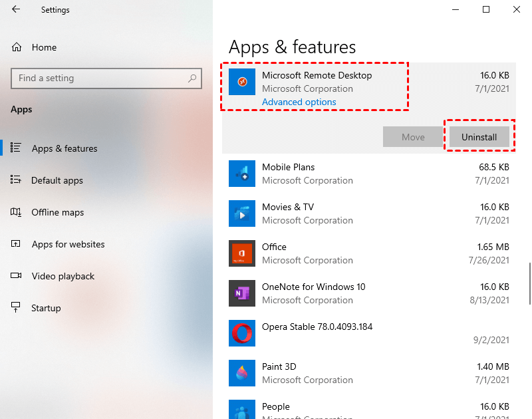This screenshot has width=532, height=419.
Task: Click the Paint 3D app icon
Action: coord(242,373)
